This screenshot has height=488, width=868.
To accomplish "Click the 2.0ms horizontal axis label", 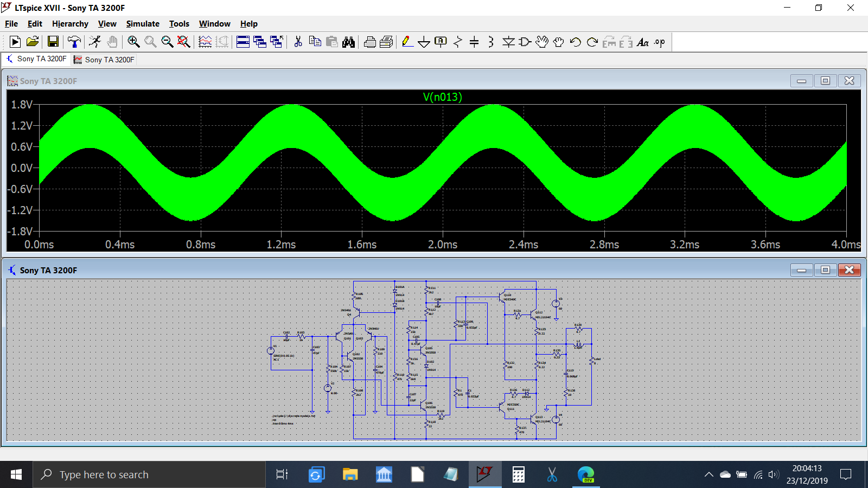I will point(443,245).
